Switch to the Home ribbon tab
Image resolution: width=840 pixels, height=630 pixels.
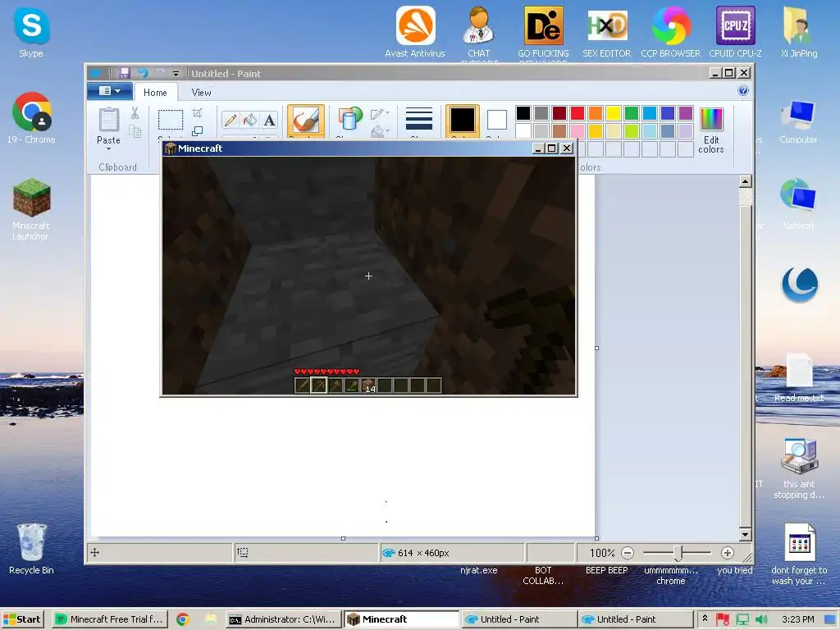coord(155,93)
